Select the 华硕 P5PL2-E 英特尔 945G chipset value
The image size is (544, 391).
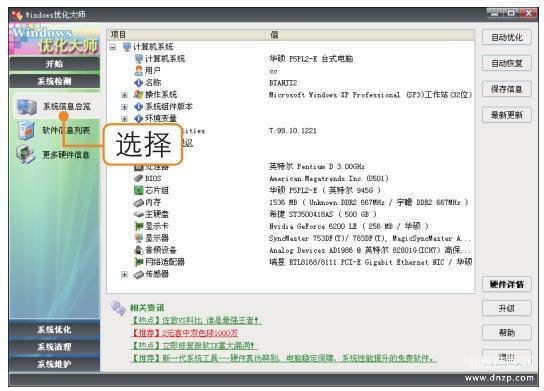[325, 190]
